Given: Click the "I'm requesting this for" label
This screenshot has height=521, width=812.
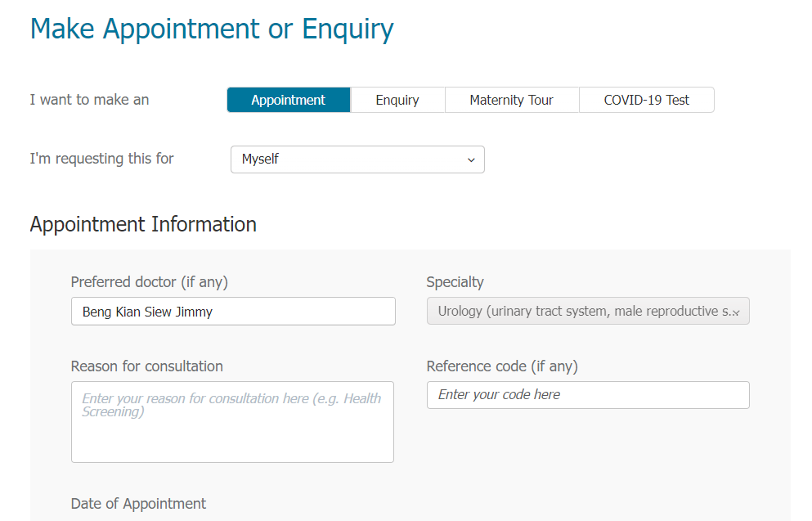Looking at the screenshot, I should click(102, 159).
